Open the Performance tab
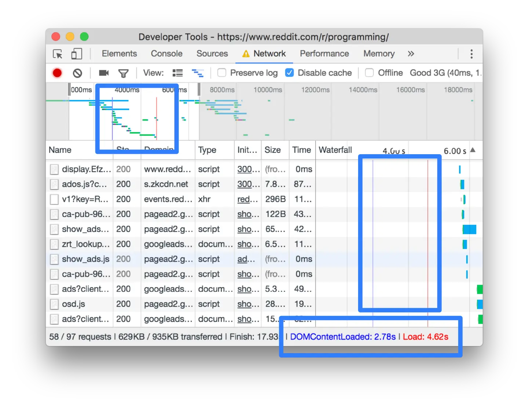 coord(324,54)
